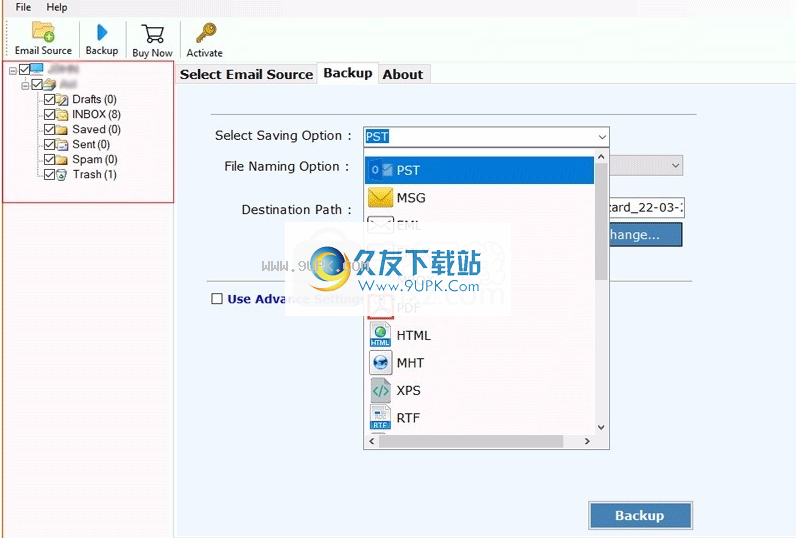Choose the MSG envelope icon
The image size is (796, 538).
(x=380, y=197)
